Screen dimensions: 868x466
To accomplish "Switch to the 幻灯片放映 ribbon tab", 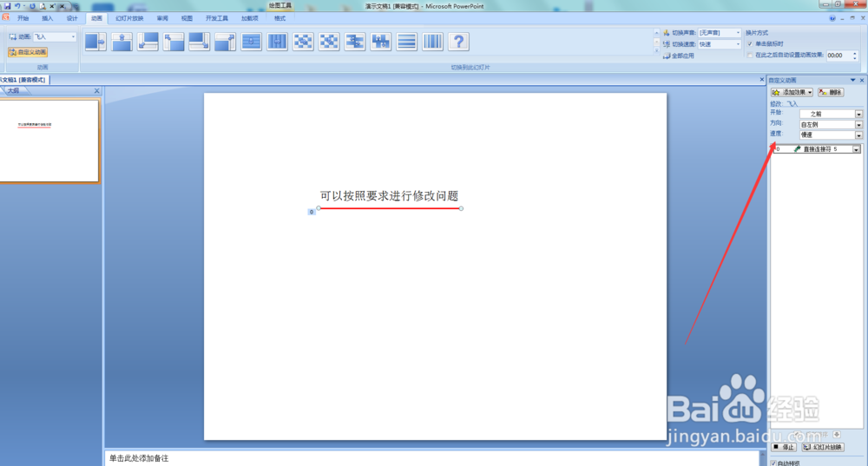I will coord(129,18).
